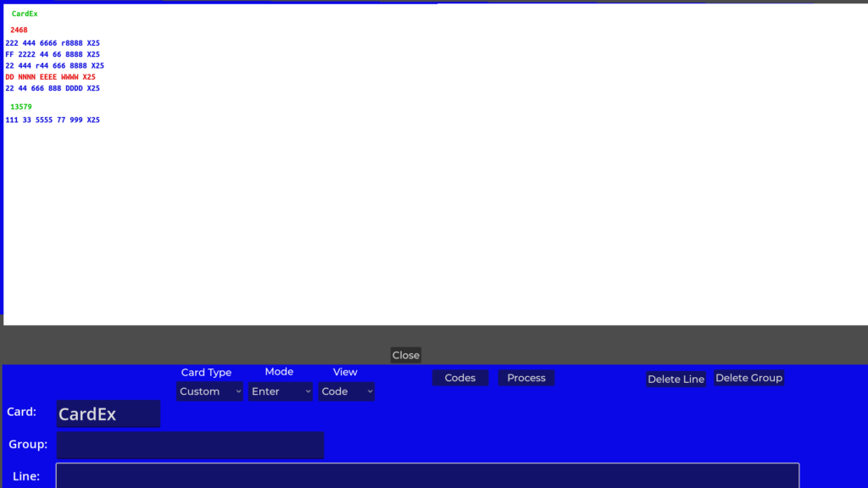Select line "22 444 r44 666 8888 X25"
This screenshot has height=488, width=868.
pos(54,66)
